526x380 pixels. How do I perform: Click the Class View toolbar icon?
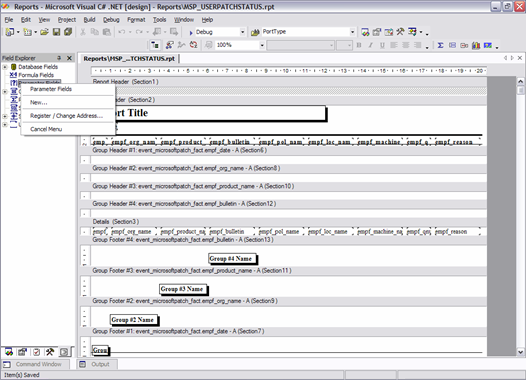tap(412, 32)
